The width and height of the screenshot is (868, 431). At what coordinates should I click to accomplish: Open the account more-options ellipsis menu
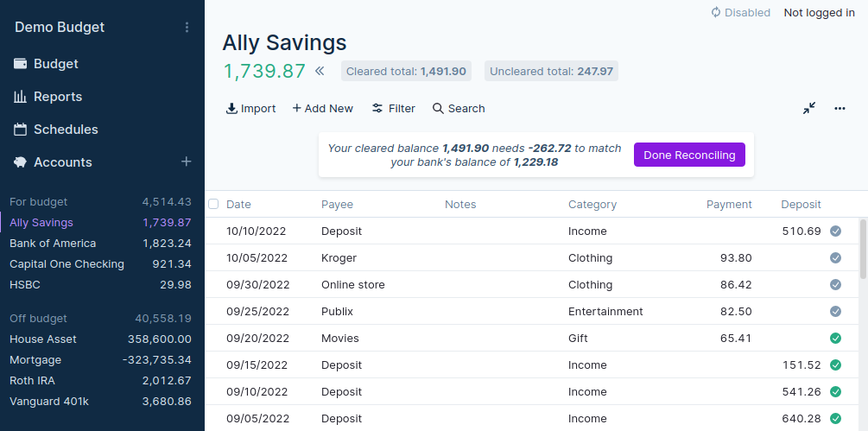(839, 109)
